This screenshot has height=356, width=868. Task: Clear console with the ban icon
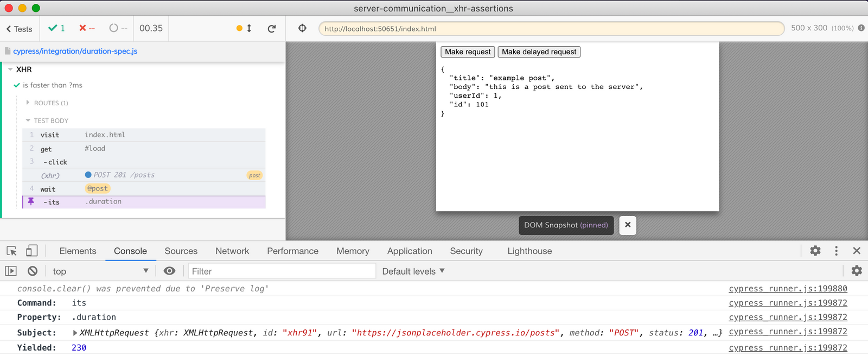pos(33,271)
